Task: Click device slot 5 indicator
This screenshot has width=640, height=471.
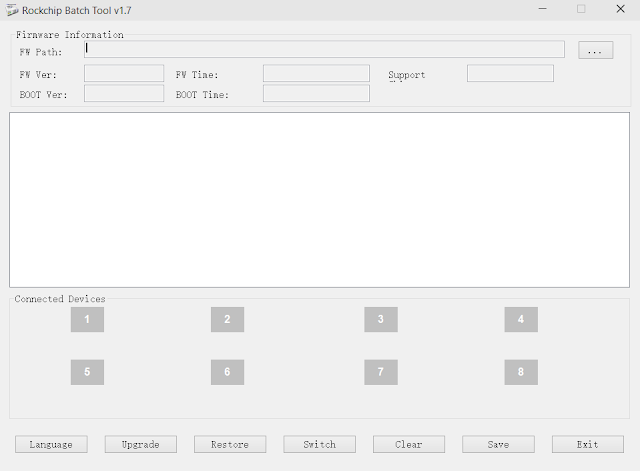Action: [87, 372]
